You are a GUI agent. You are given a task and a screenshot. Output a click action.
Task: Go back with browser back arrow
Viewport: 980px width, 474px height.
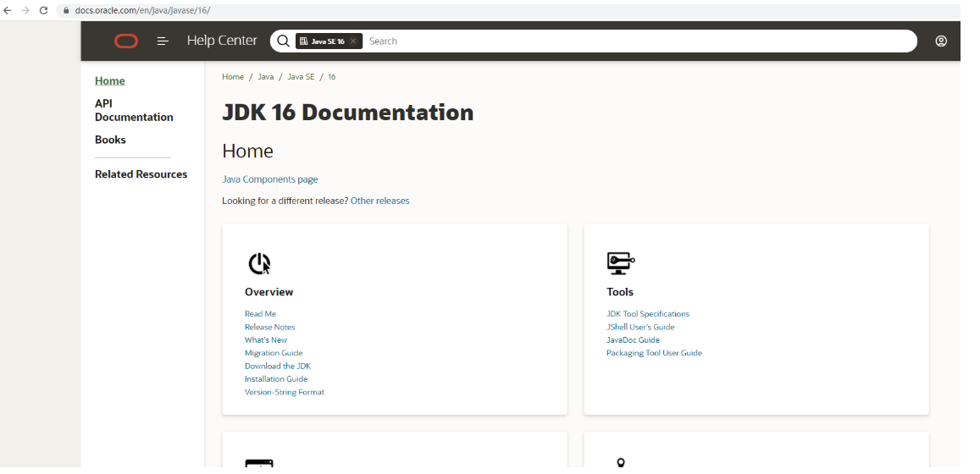[x=8, y=11]
